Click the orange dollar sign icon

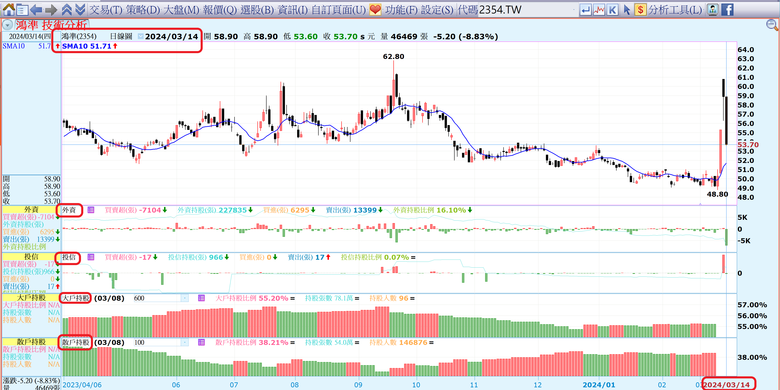(640, 9)
